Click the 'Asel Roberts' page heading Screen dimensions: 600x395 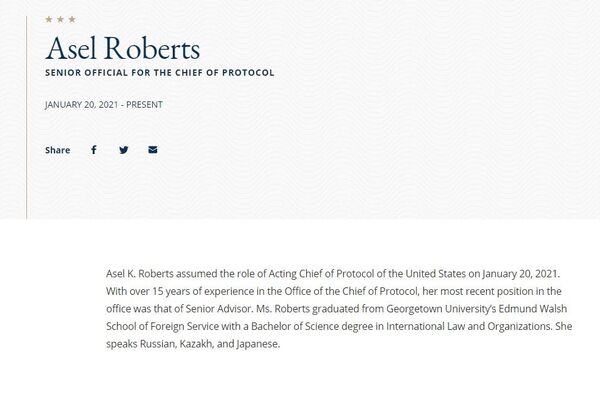(122, 48)
